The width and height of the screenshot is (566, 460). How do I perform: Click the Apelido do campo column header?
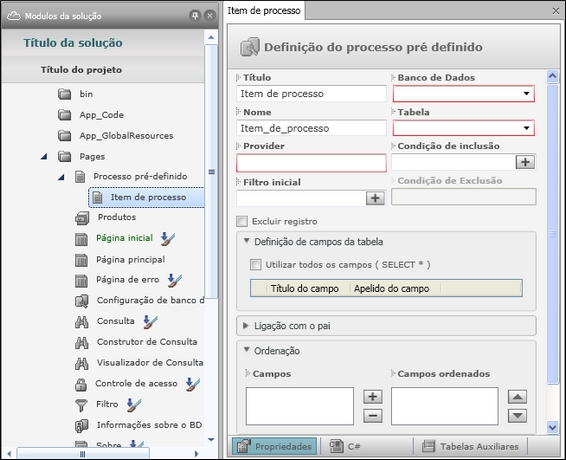(x=392, y=288)
